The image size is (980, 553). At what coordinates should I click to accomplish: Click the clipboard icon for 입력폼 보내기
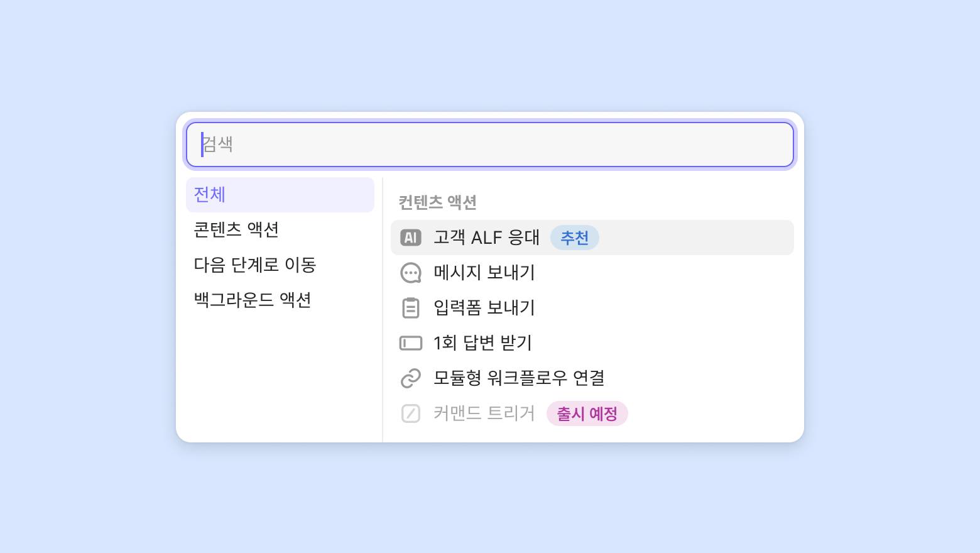point(411,308)
